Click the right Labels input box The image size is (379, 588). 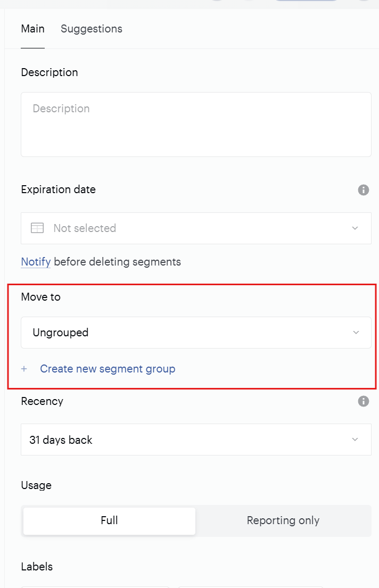pos(251,587)
